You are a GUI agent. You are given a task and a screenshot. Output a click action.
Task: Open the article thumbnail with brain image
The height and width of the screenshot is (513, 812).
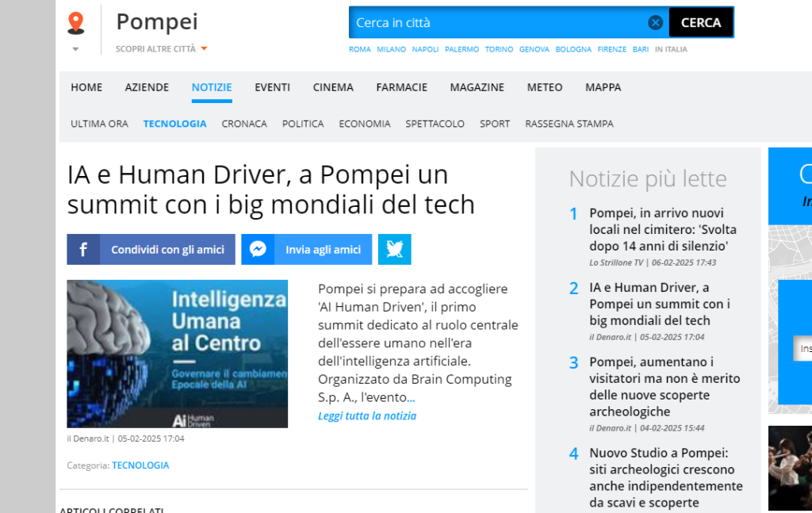click(x=177, y=354)
